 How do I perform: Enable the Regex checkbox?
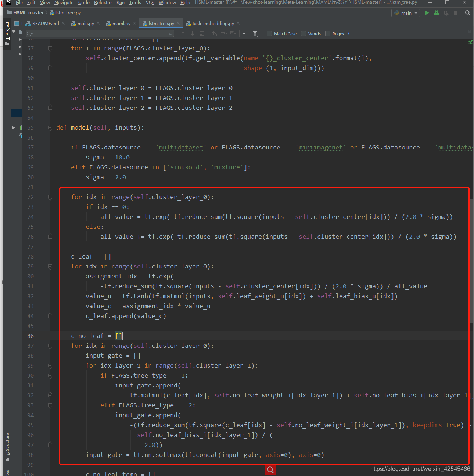(328, 33)
